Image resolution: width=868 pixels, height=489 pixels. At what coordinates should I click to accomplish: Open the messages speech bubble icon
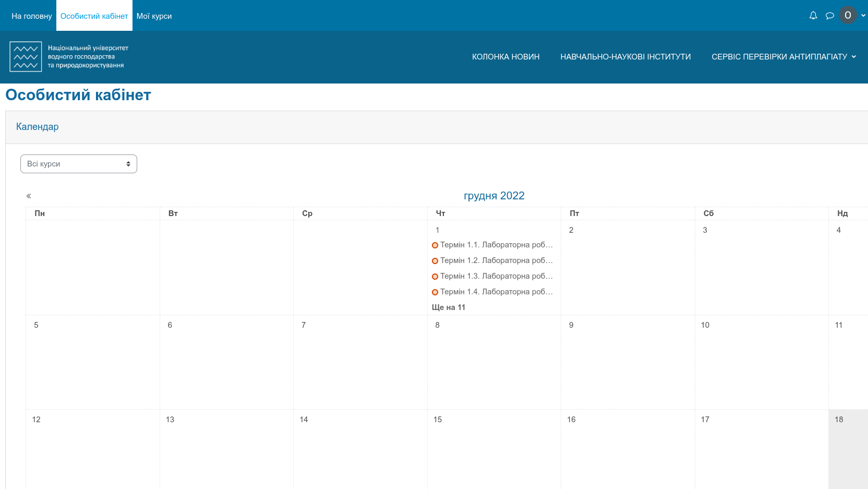(x=829, y=16)
